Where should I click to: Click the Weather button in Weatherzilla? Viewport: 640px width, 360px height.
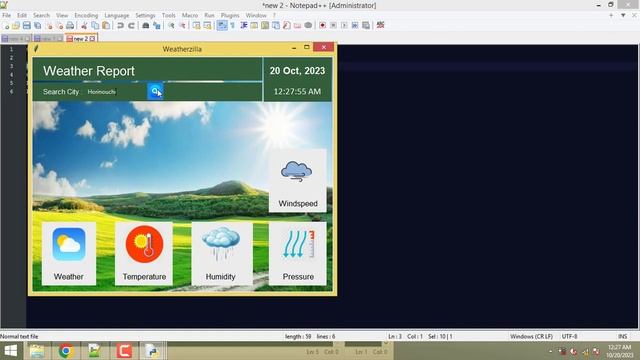tap(69, 253)
